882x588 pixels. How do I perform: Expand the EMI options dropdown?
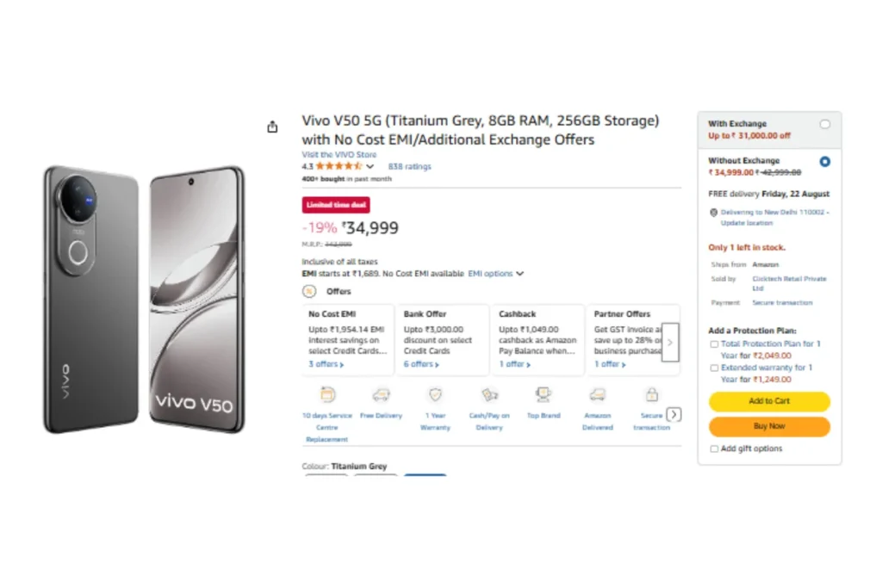[x=495, y=274]
